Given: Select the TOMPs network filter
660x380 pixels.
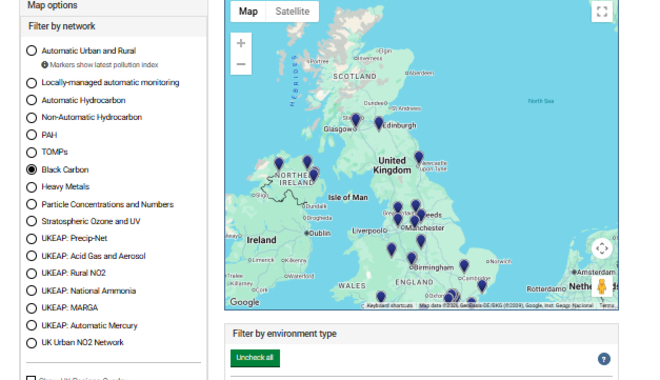Looking at the screenshot, I should [x=32, y=152].
